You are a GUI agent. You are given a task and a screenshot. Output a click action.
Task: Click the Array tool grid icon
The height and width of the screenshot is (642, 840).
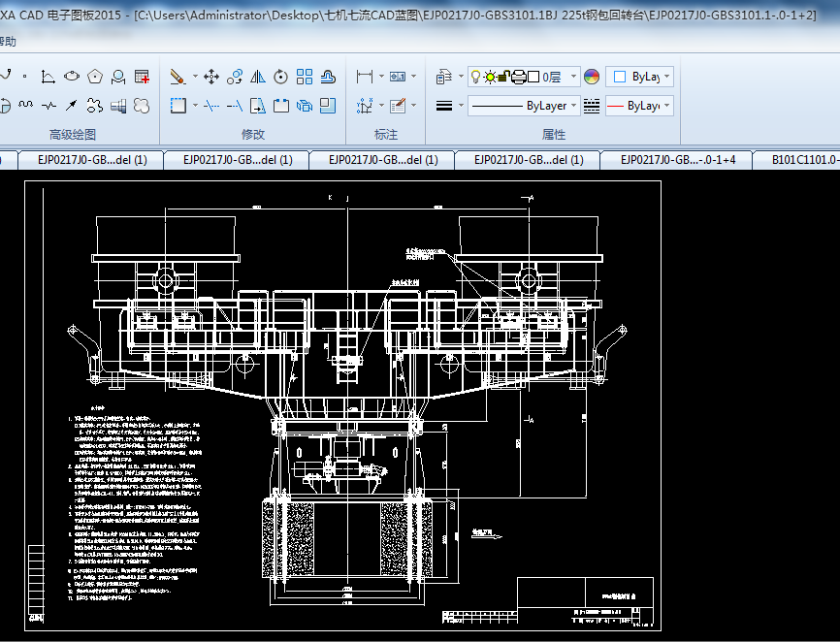(305, 77)
